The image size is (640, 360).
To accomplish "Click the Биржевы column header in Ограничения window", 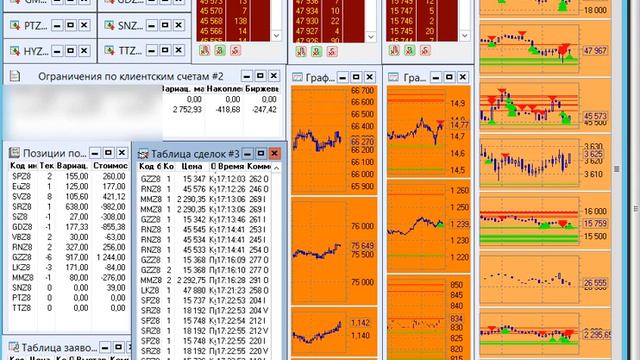I will [262, 89].
